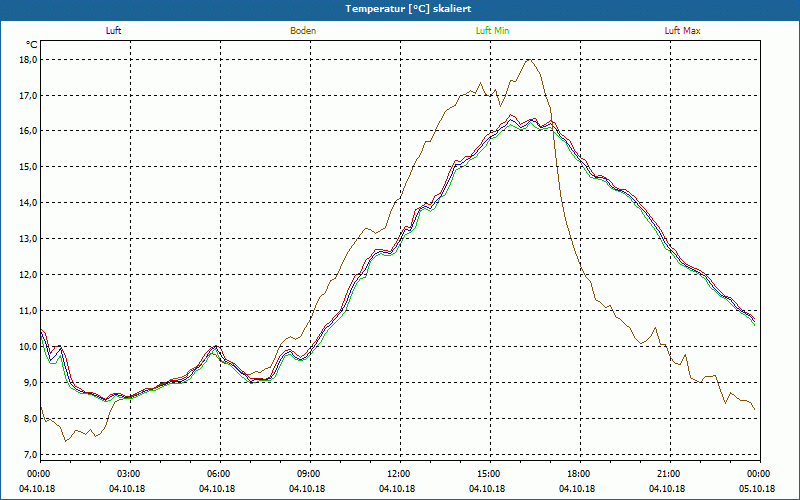
Task: Click the 16,0 y-axis value
Action: 29,131
